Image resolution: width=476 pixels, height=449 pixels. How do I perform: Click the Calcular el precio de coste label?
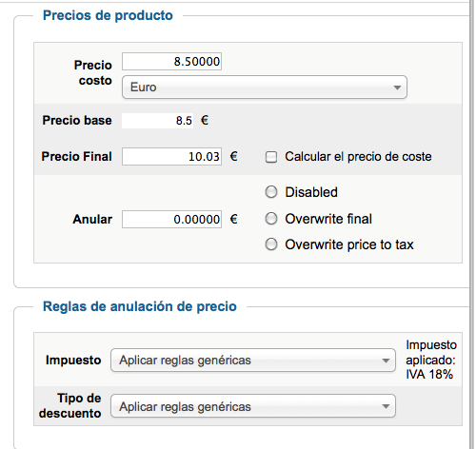point(358,156)
